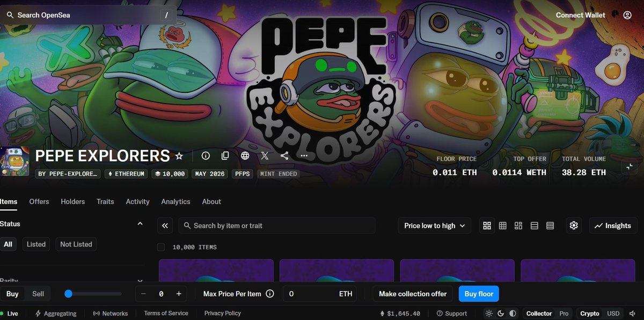This screenshot has height=320, width=644.
Task: Click the plus button on item quantity
Action: pos(179,294)
